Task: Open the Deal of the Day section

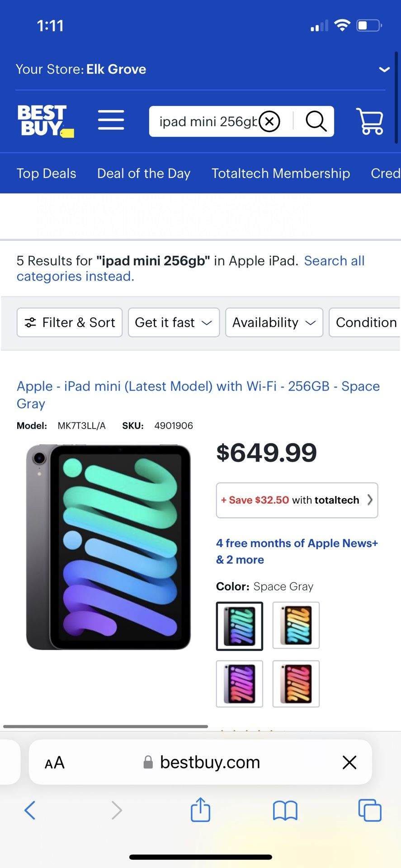Action: tap(143, 173)
